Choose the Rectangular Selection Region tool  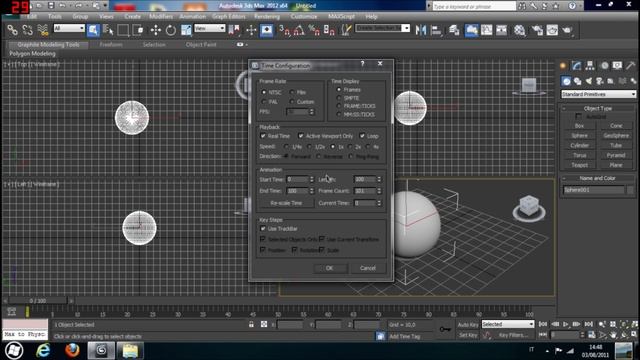point(123,30)
